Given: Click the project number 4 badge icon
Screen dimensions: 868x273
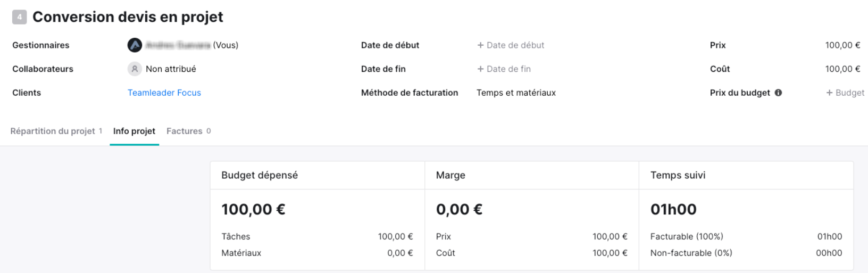Looking at the screenshot, I should pos(19,18).
